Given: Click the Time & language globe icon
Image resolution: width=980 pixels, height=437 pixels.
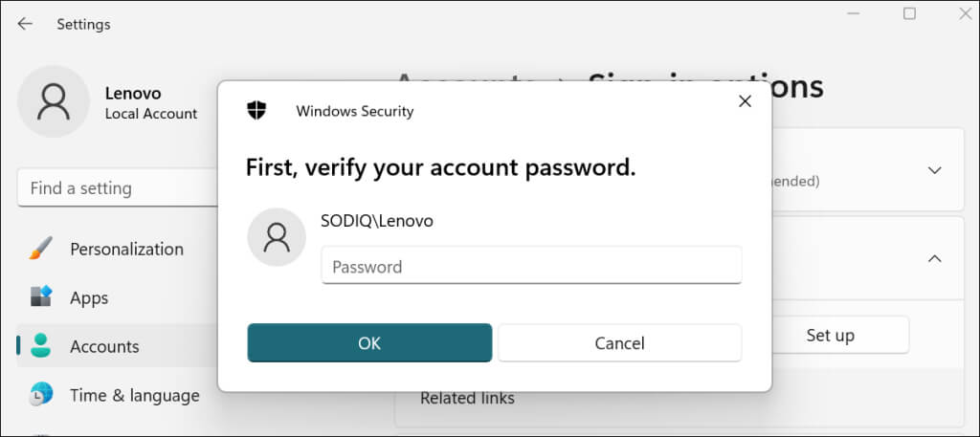Looking at the screenshot, I should coord(41,395).
